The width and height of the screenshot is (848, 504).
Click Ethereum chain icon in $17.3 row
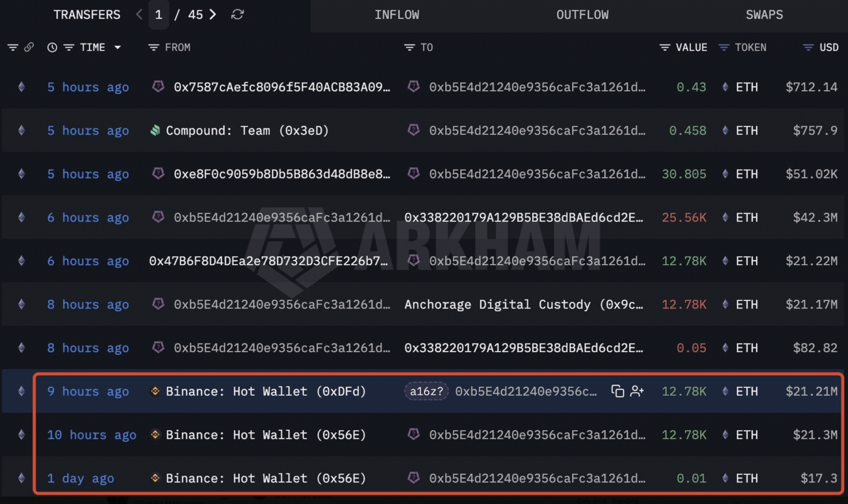pos(22,478)
